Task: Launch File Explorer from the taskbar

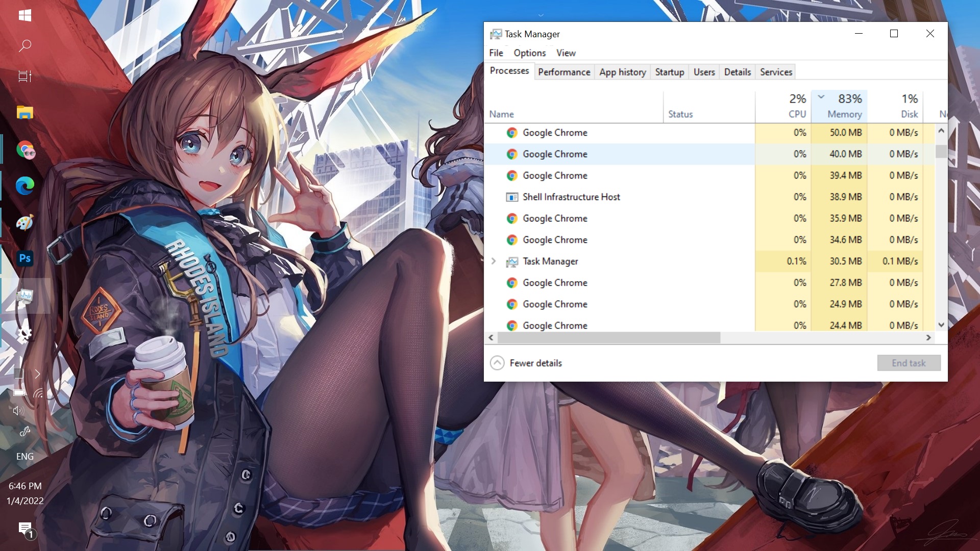Action: [24, 112]
